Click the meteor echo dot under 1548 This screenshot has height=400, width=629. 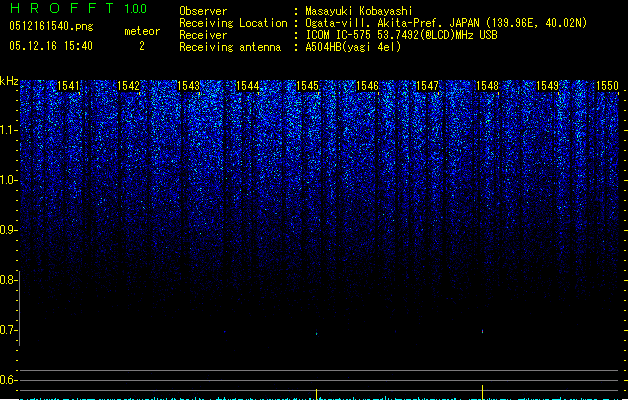tap(483, 331)
